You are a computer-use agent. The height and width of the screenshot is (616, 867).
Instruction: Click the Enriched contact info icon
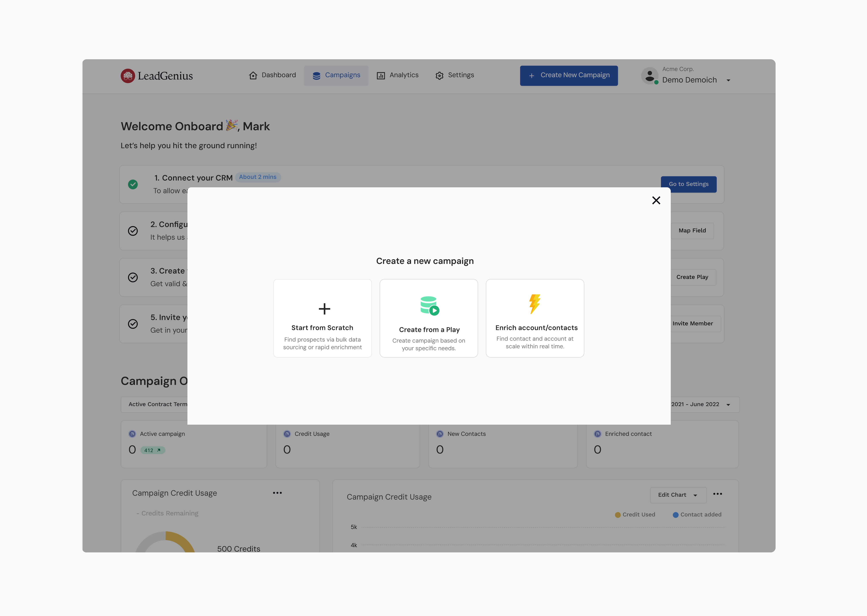pos(598,434)
